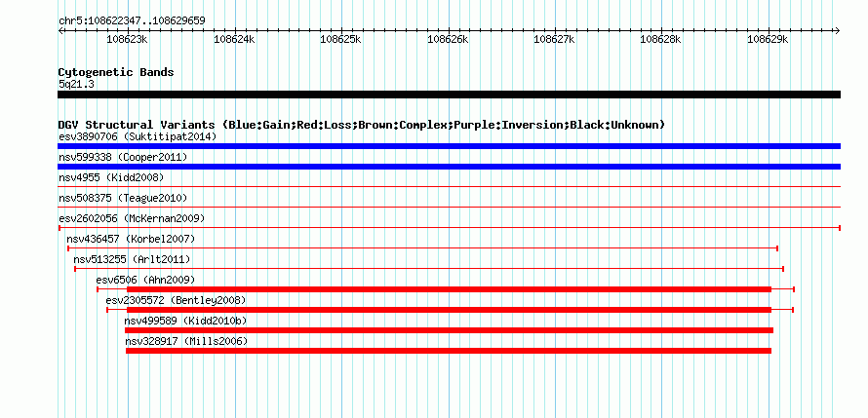This screenshot has height=418, width=868.
Task: Select the blue nsv599338 gain bar
Action: (449, 167)
